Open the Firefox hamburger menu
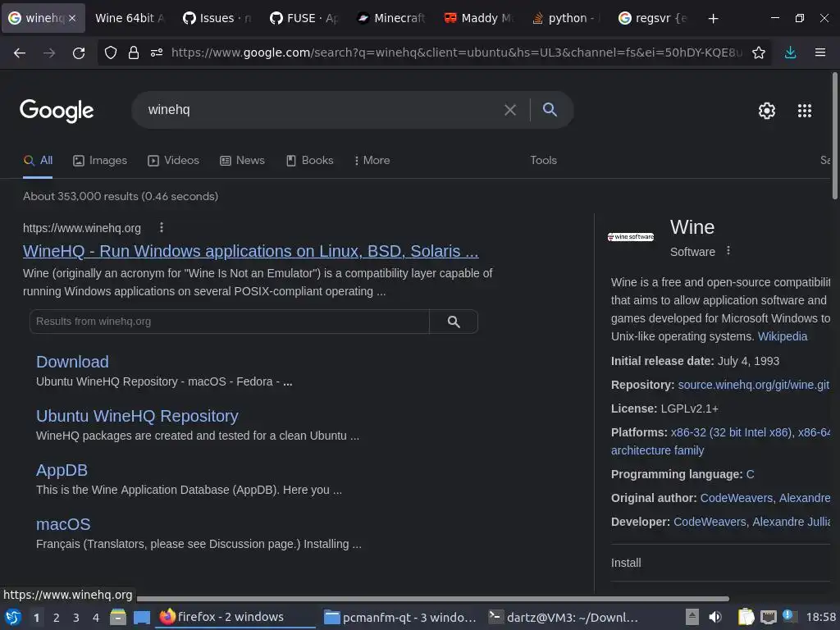 (820, 52)
